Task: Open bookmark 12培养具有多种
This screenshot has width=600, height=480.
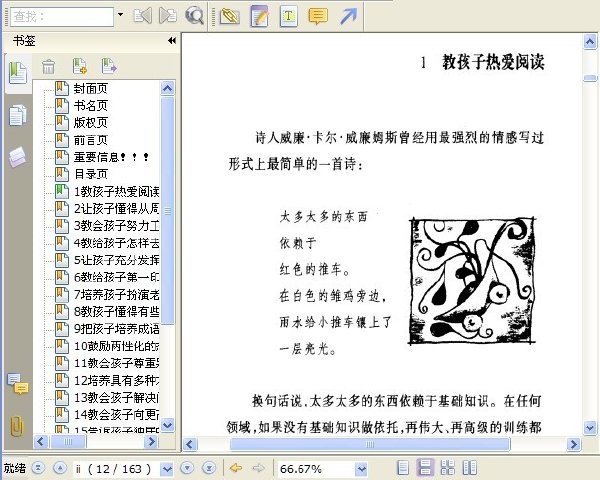Action: coord(116,380)
